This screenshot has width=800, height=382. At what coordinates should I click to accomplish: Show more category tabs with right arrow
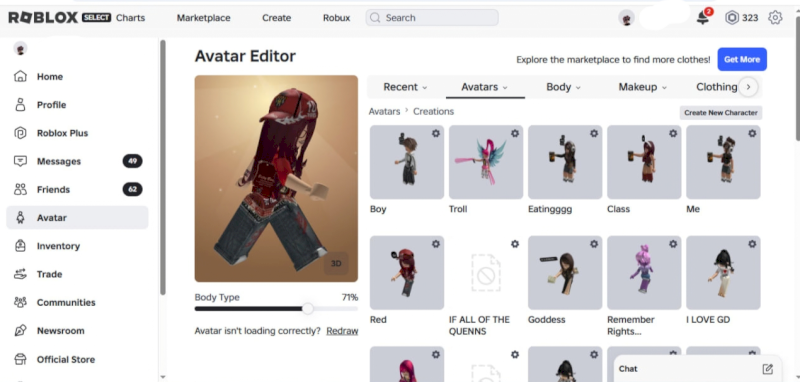(x=748, y=87)
